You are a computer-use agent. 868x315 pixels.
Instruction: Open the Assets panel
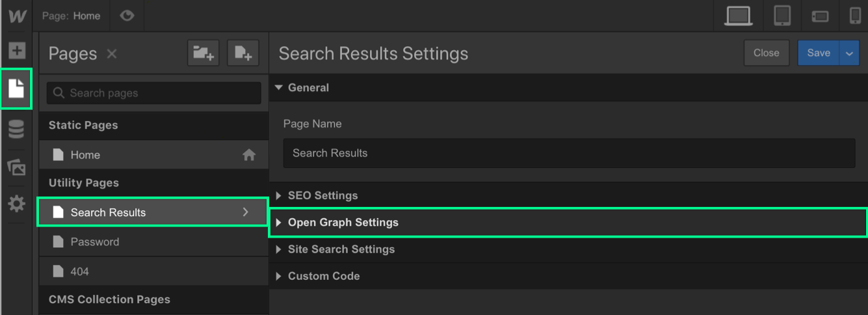(16, 167)
